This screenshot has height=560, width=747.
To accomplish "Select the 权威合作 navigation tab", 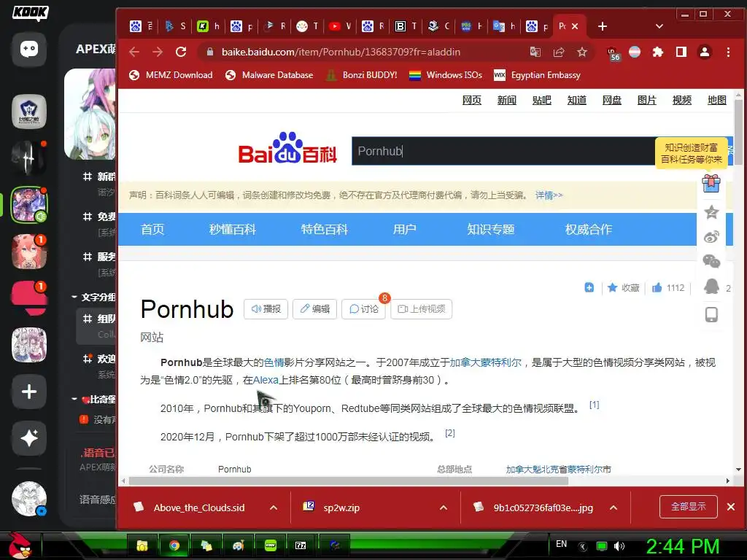I will [589, 230].
